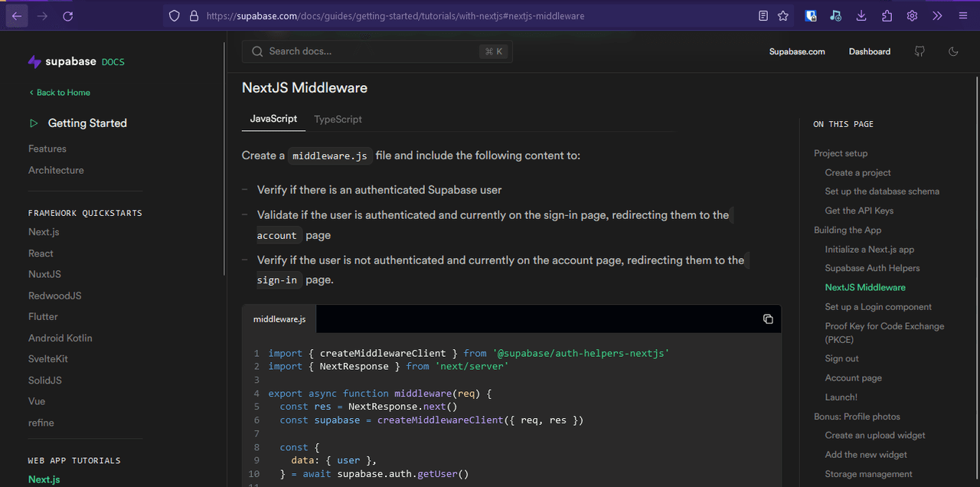
Task: Open the browser hamburger application menu
Action: [962, 16]
